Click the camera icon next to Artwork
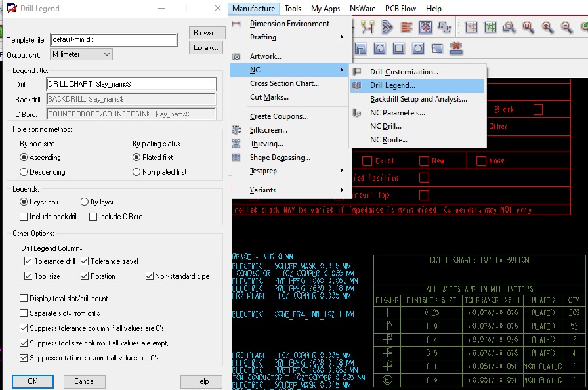The image size is (588, 390). coord(236,57)
